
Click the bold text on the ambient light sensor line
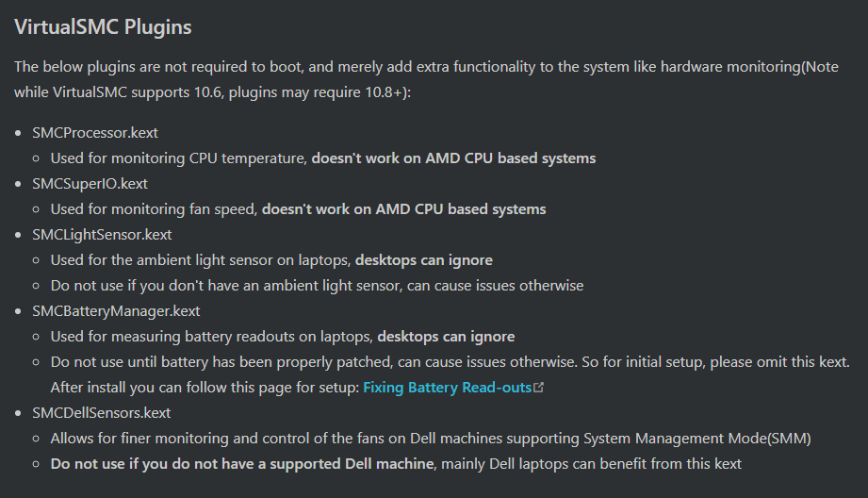423,260
